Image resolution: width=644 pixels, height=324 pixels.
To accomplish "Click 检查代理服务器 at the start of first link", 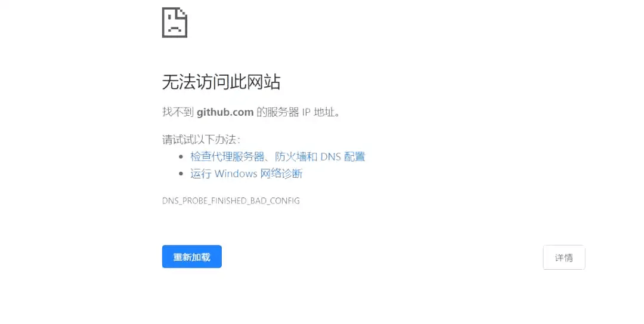I will click(x=228, y=157).
